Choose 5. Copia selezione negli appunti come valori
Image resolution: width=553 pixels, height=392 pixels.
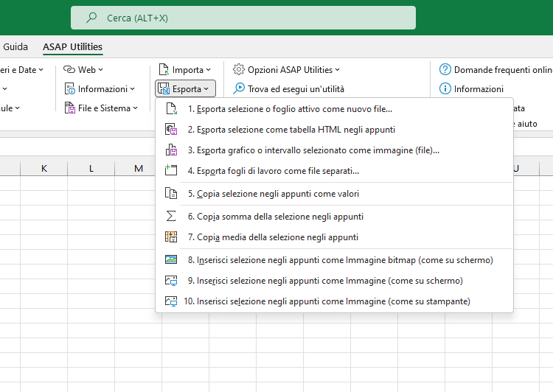coord(334,194)
